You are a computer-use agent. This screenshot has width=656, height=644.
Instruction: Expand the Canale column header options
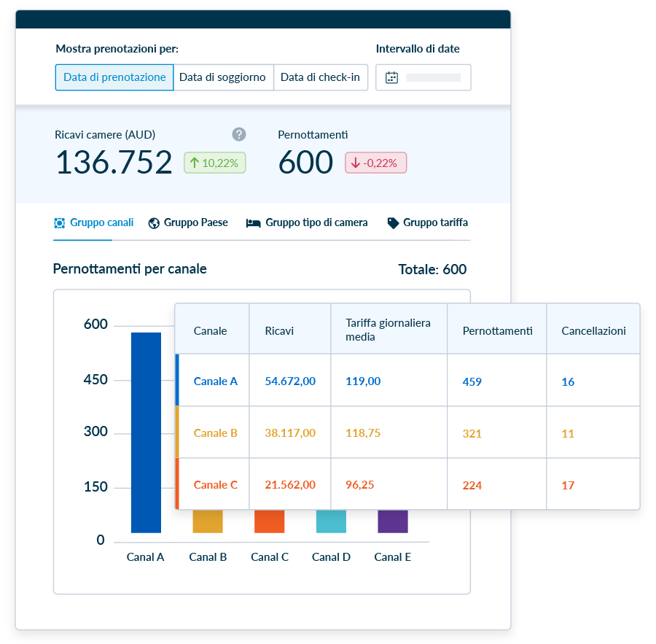[x=211, y=330]
